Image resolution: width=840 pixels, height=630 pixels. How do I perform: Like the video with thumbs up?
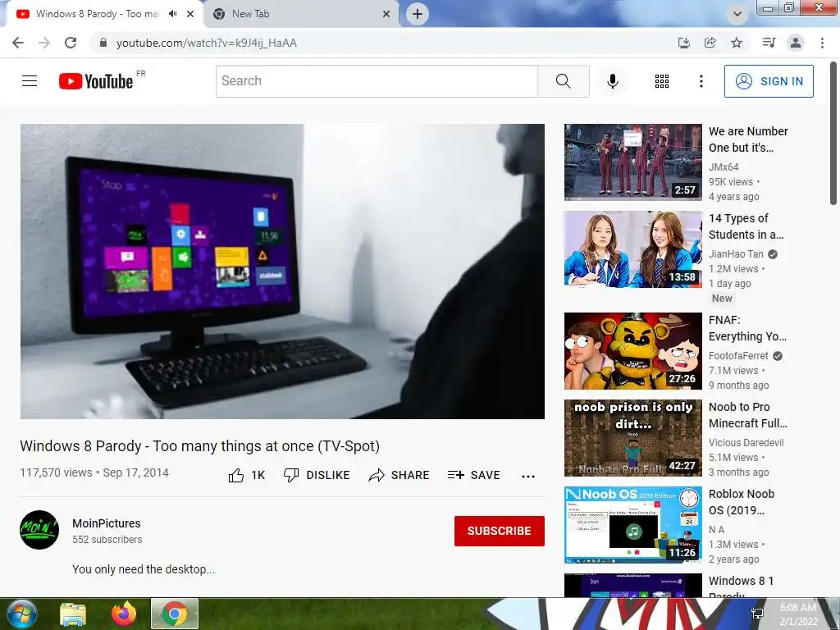tap(247, 475)
